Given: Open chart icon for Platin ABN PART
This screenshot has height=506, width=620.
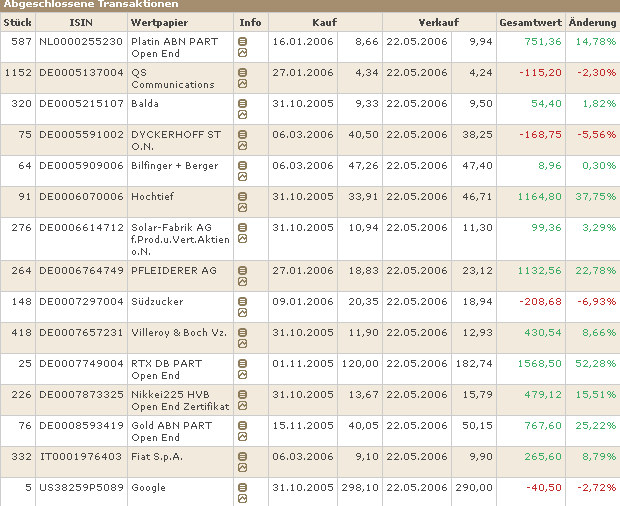Looking at the screenshot, I should (242, 53).
